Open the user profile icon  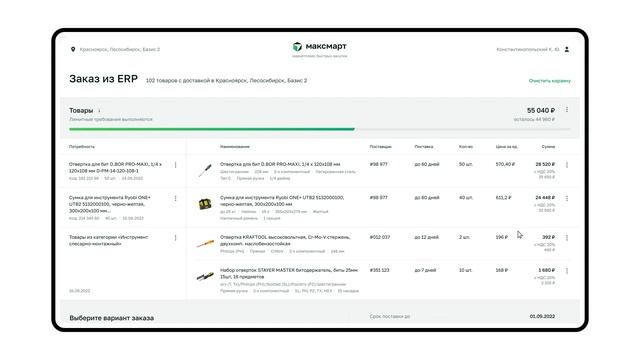567,49
